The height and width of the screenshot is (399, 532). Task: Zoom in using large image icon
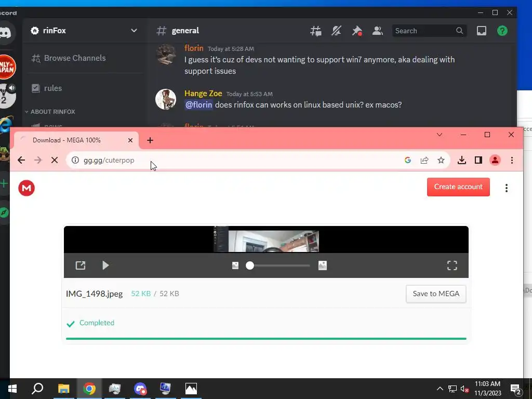point(323,265)
